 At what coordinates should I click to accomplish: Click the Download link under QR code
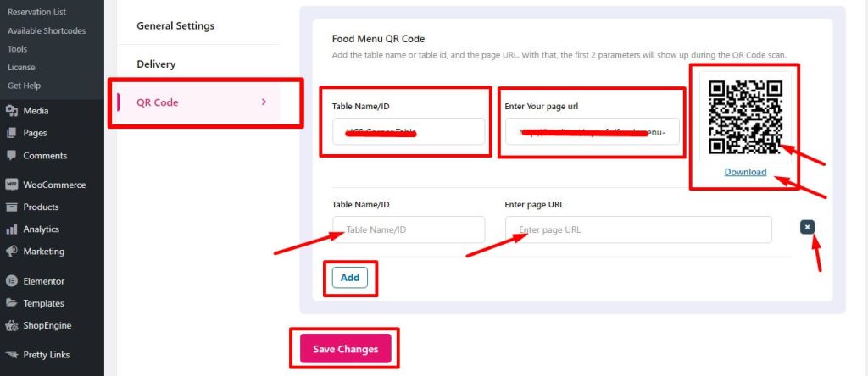745,172
